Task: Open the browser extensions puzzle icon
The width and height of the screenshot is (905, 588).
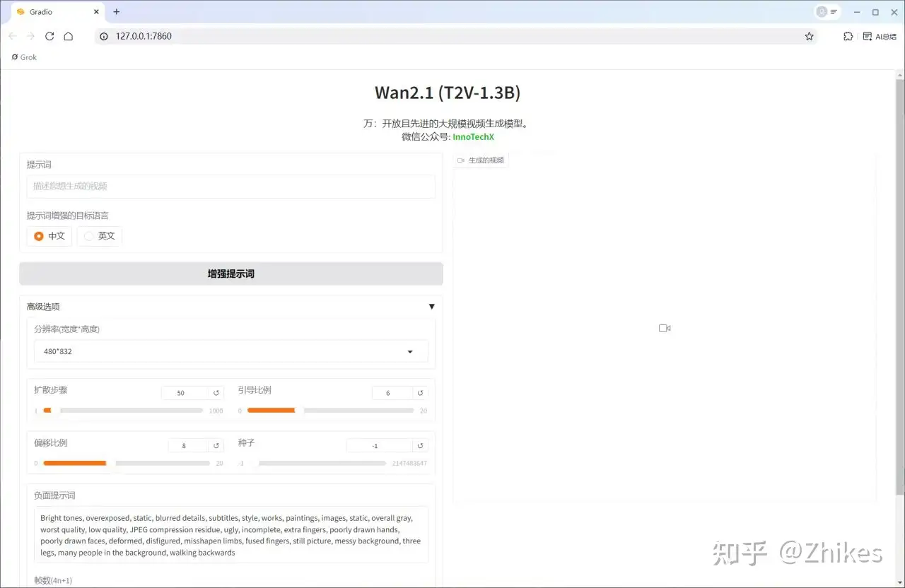Action: point(848,36)
